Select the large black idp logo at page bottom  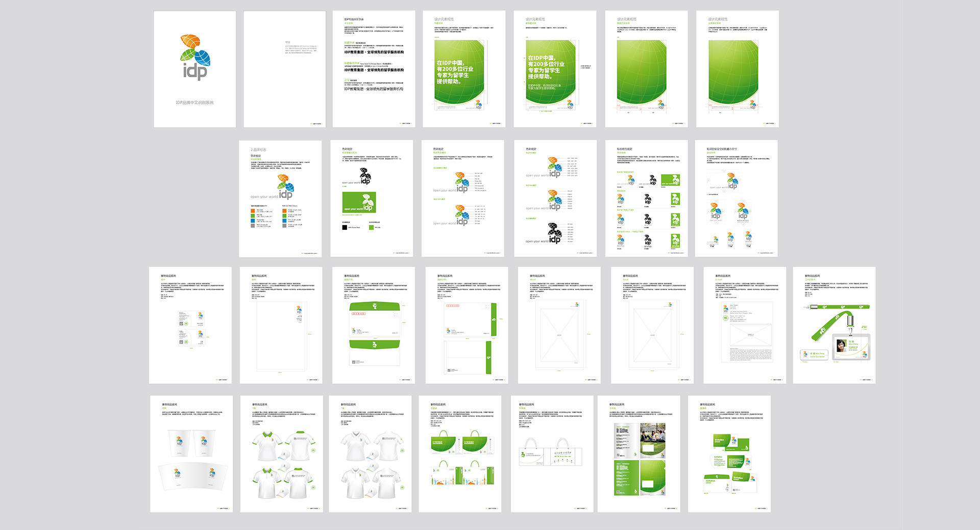[554, 233]
